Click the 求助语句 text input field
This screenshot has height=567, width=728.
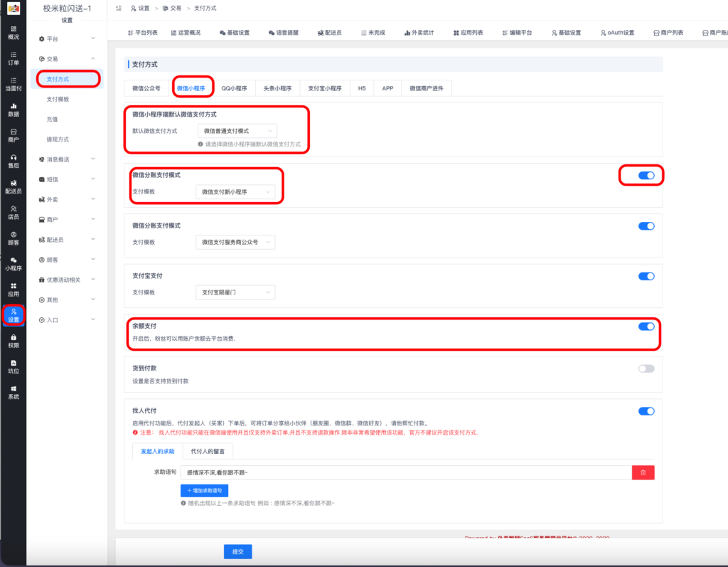405,472
